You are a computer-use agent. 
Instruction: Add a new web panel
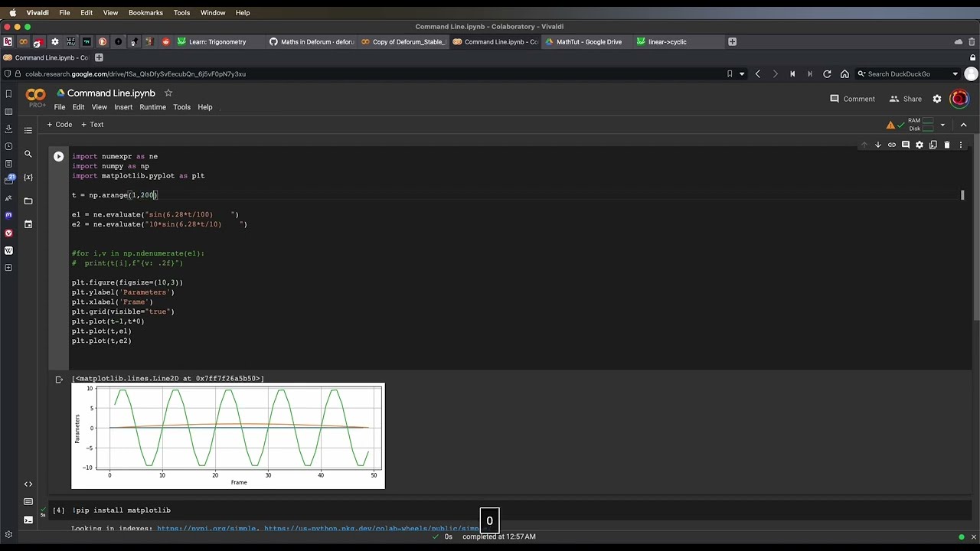click(x=8, y=268)
